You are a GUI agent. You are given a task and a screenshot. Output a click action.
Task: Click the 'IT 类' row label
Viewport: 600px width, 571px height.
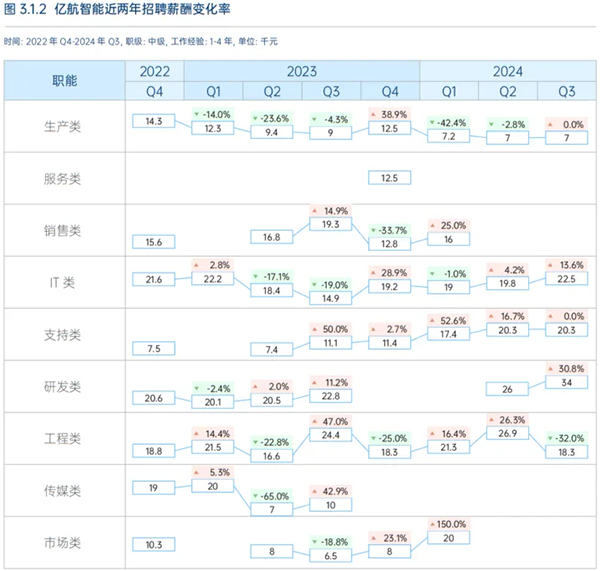(x=62, y=283)
